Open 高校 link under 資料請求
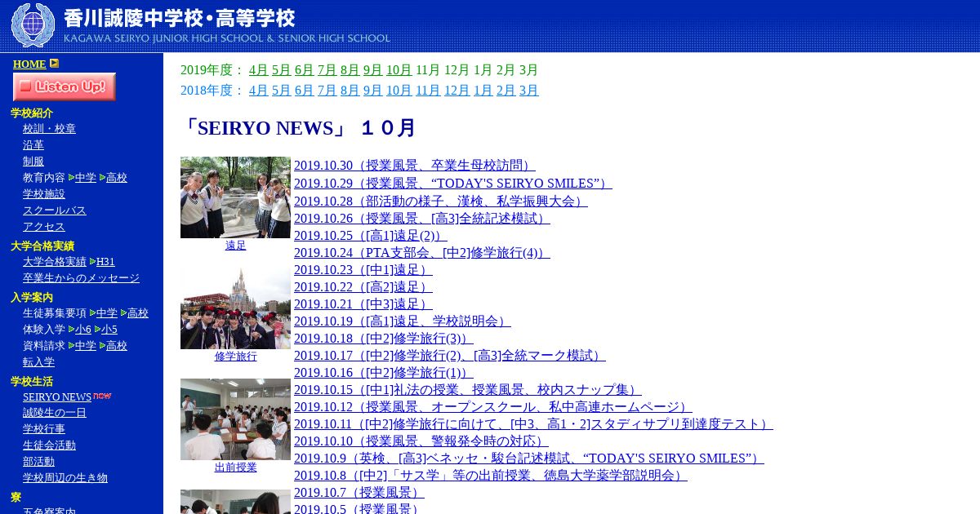Image resolution: width=980 pixels, height=514 pixels. 117,346
